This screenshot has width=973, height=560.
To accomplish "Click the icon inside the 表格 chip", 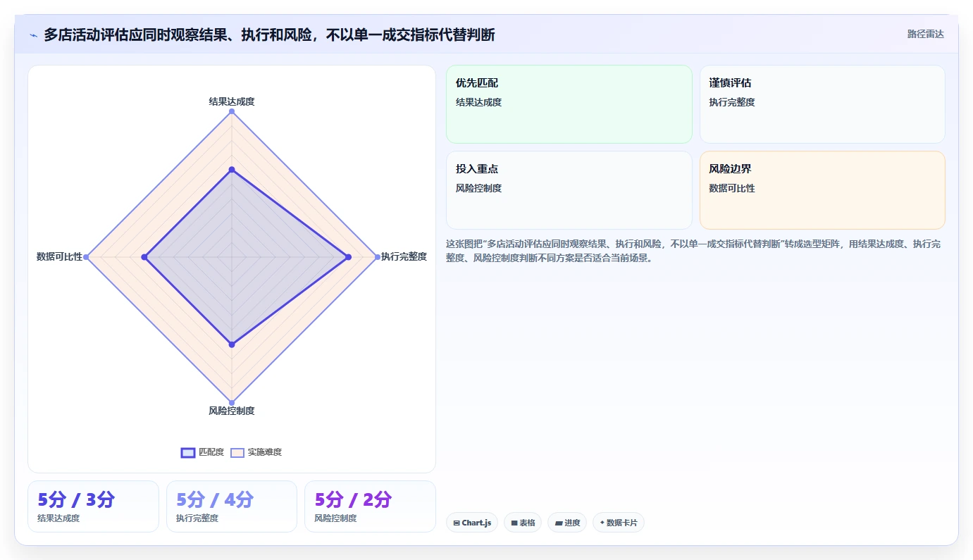I will click(514, 523).
